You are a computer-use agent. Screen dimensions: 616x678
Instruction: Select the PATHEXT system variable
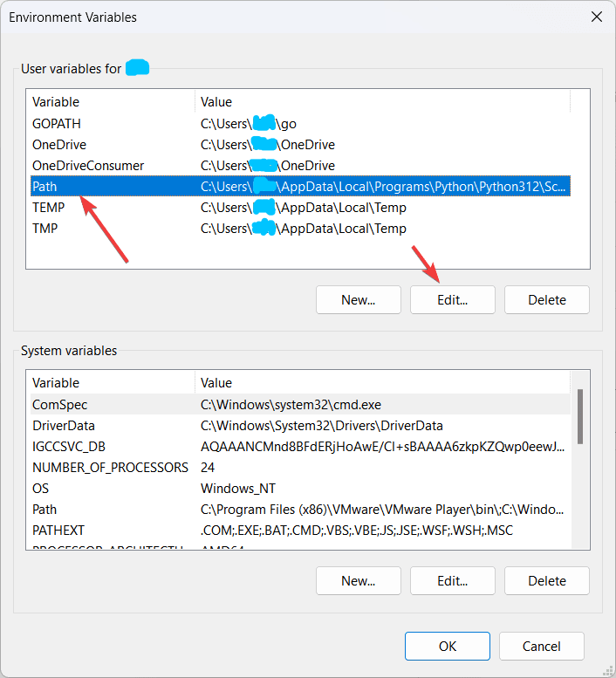coord(300,531)
